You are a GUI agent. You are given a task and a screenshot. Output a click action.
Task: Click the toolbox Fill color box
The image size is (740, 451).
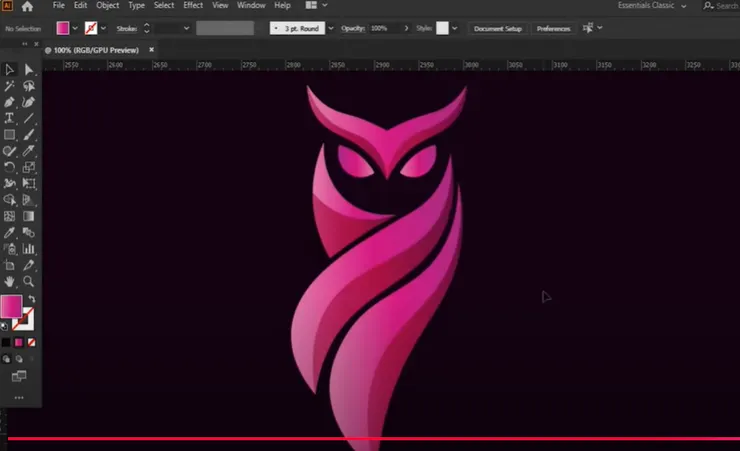(x=11, y=306)
